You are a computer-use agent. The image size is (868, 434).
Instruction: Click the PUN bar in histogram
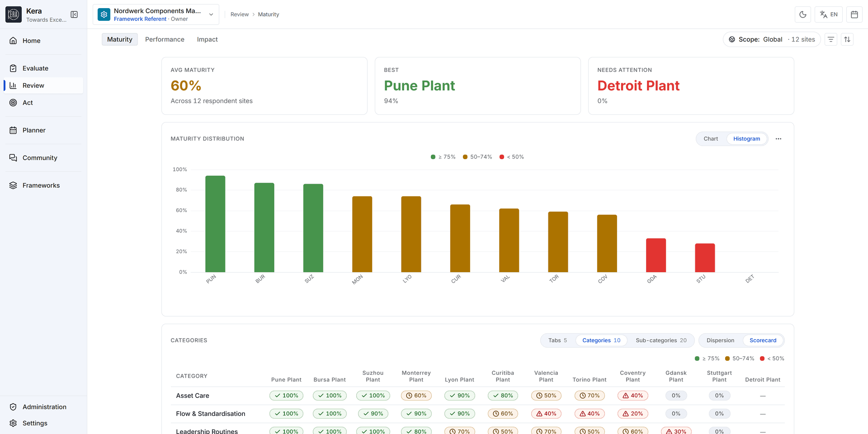(x=215, y=224)
